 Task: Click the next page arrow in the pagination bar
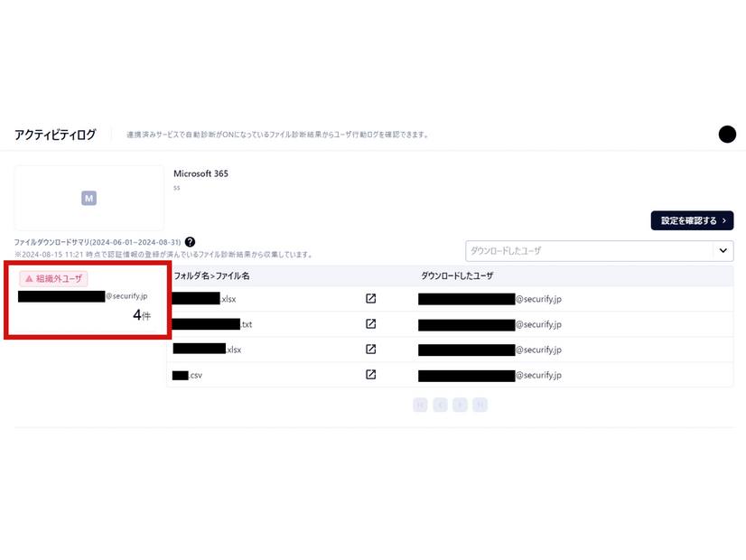tap(460, 405)
